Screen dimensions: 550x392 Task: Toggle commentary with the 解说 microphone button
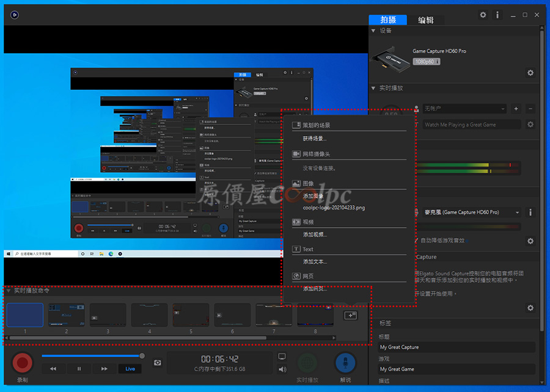point(345,363)
